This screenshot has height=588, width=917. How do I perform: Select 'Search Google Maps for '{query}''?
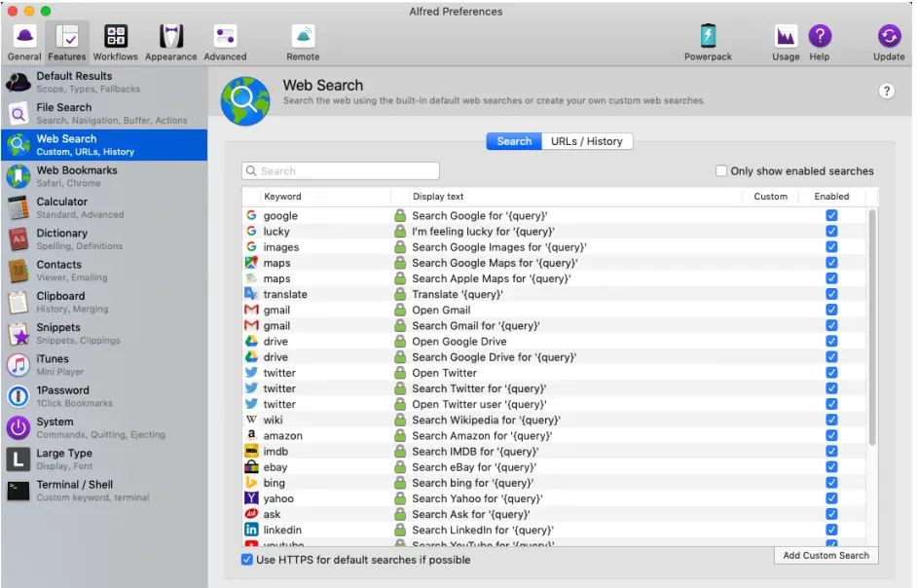(x=495, y=263)
